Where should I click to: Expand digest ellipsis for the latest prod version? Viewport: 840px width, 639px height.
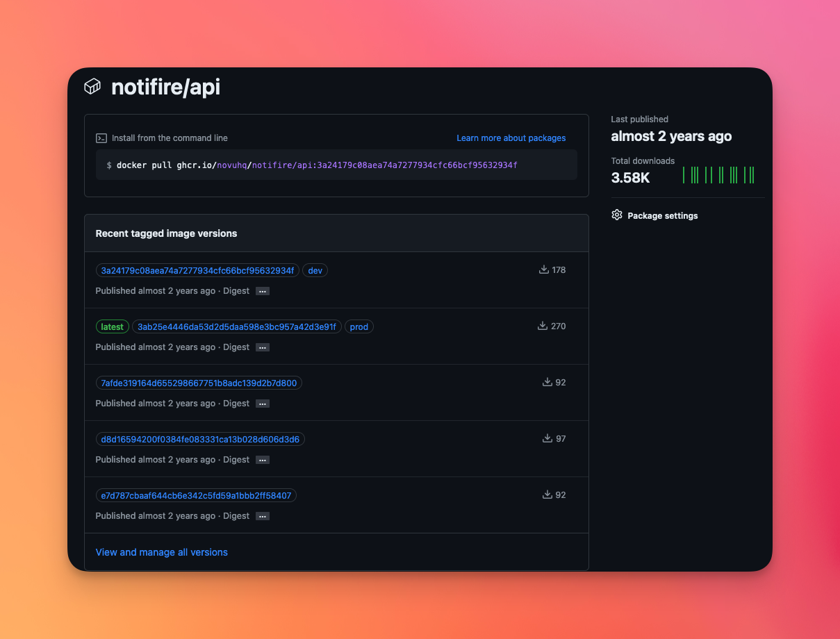[x=263, y=348]
